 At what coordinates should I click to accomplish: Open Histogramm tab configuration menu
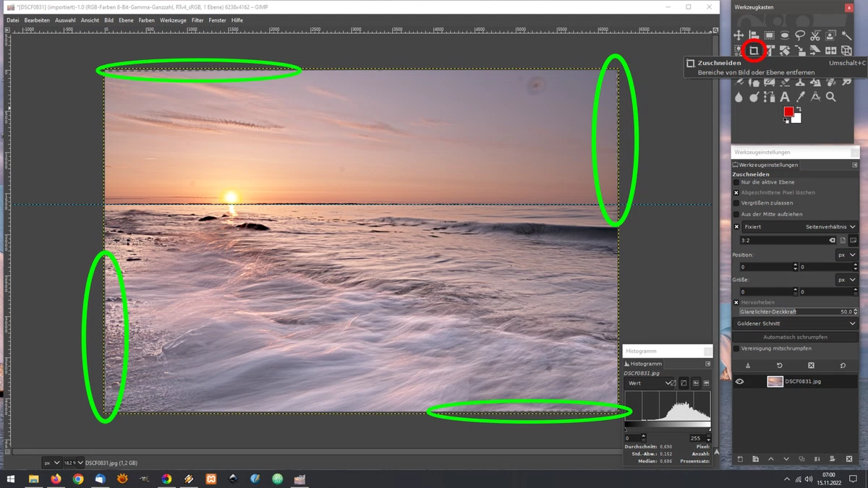[707, 364]
